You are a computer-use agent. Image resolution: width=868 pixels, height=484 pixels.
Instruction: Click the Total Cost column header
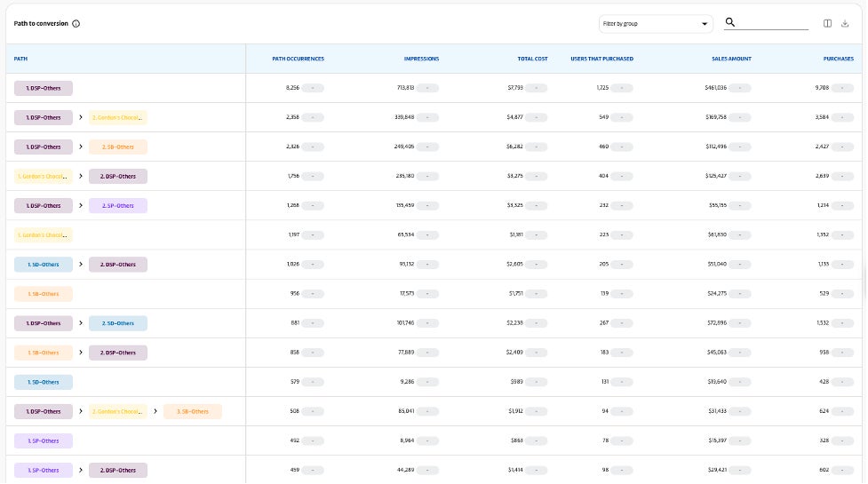click(x=532, y=59)
